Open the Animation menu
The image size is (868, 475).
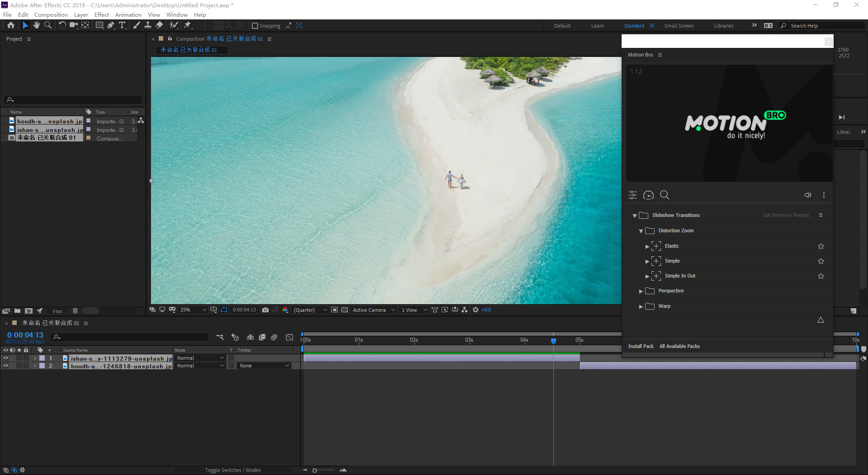(x=128, y=14)
